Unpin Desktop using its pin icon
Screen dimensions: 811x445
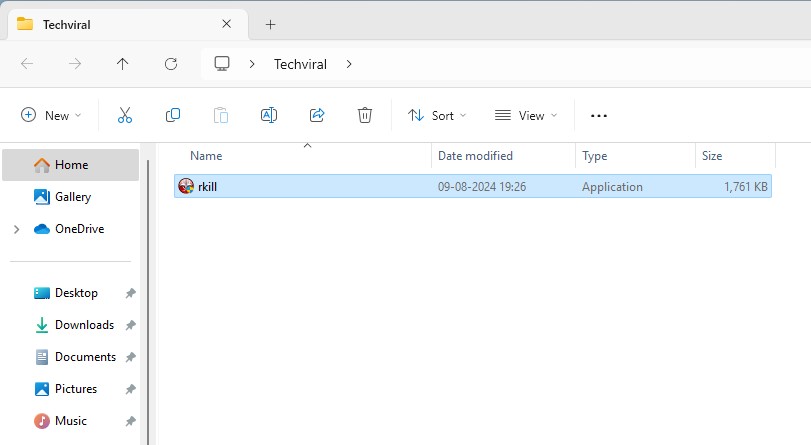(130, 293)
